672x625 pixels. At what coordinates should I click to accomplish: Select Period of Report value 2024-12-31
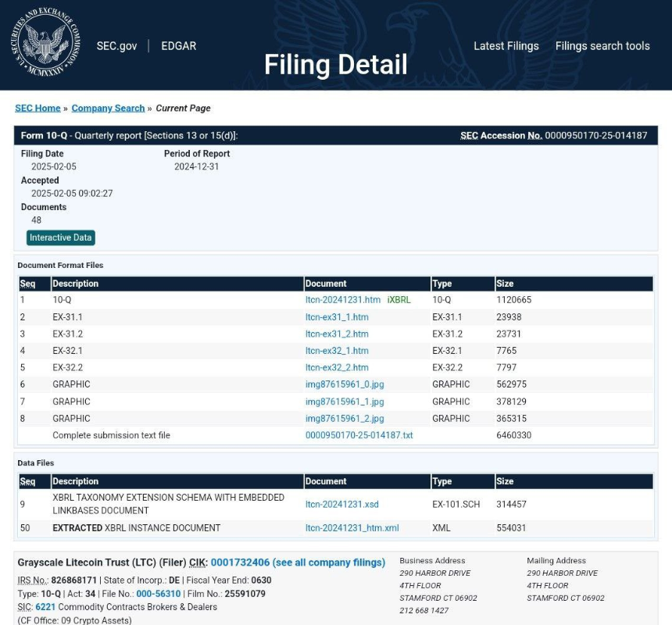pyautogui.click(x=196, y=166)
